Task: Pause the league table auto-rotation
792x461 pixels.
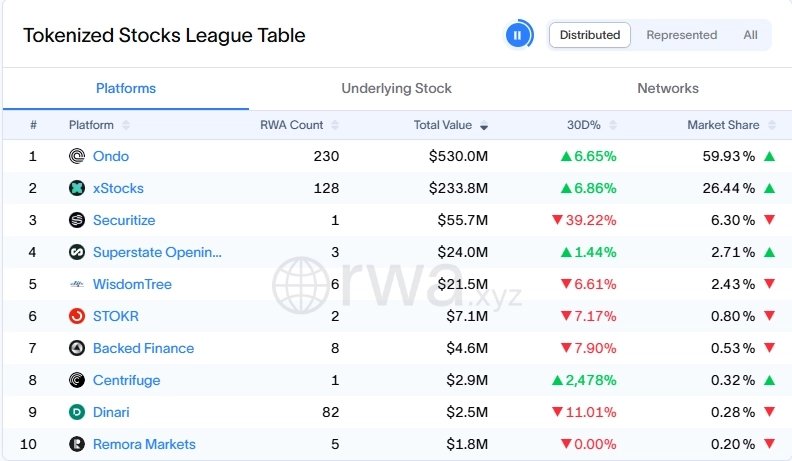Action: pos(518,35)
